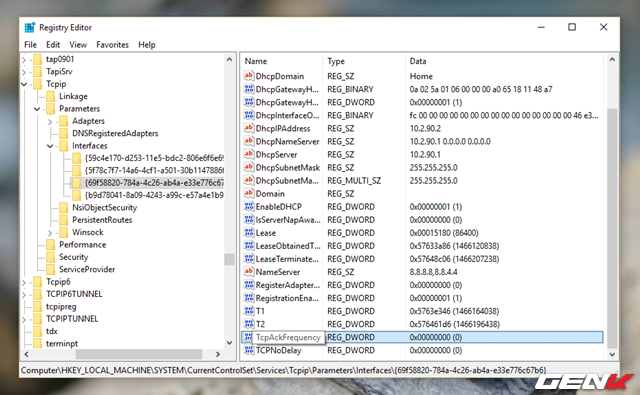Select the NsiObjectSecurity folder icon
Image resolution: width=640 pixels, height=395 pixels.
(64, 207)
